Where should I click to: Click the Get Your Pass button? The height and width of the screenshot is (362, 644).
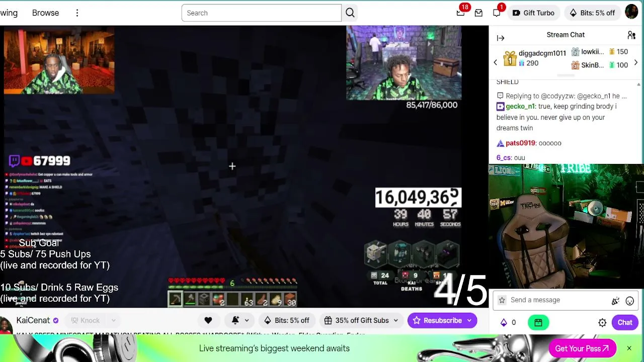[582, 348]
